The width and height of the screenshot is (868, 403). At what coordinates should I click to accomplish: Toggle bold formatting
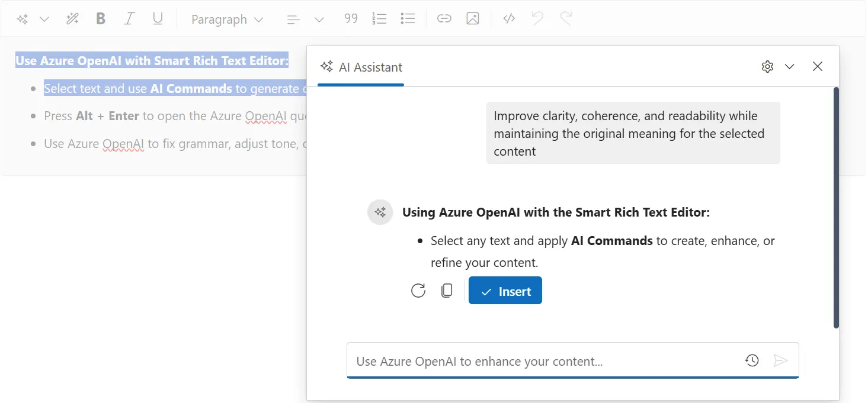[101, 19]
